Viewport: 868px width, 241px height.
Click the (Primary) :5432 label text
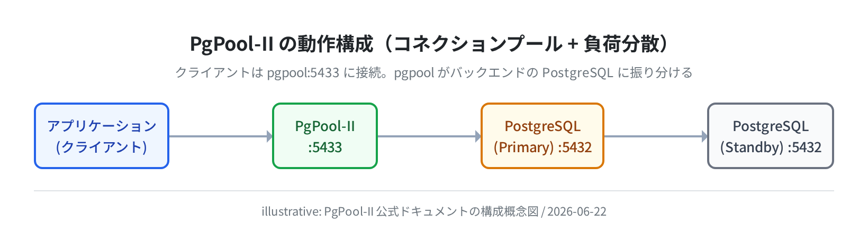click(x=542, y=147)
